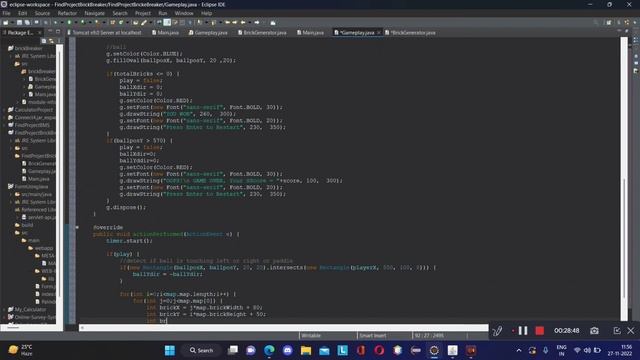Click the green Run toolbar icon
This screenshot has height=360, width=640.
(x=69, y=22)
